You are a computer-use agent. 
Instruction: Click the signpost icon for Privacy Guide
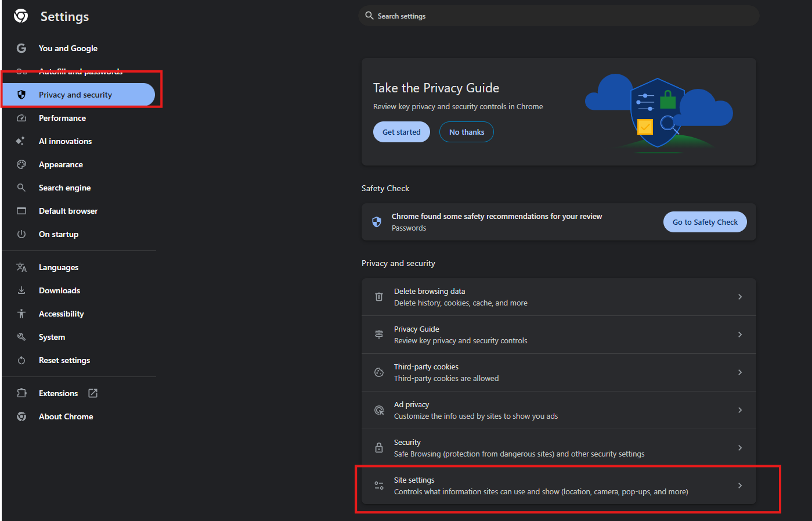pos(379,335)
